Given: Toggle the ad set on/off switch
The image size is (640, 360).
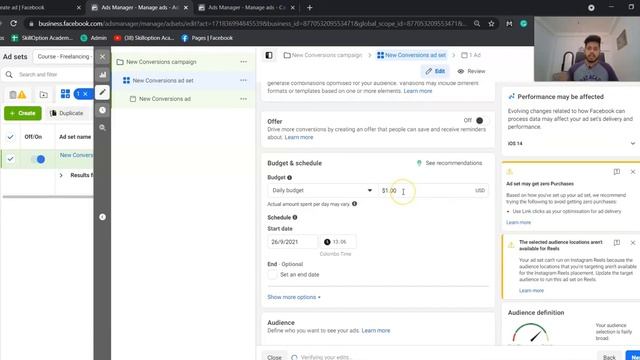Looking at the screenshot, I should click(38, 159).
